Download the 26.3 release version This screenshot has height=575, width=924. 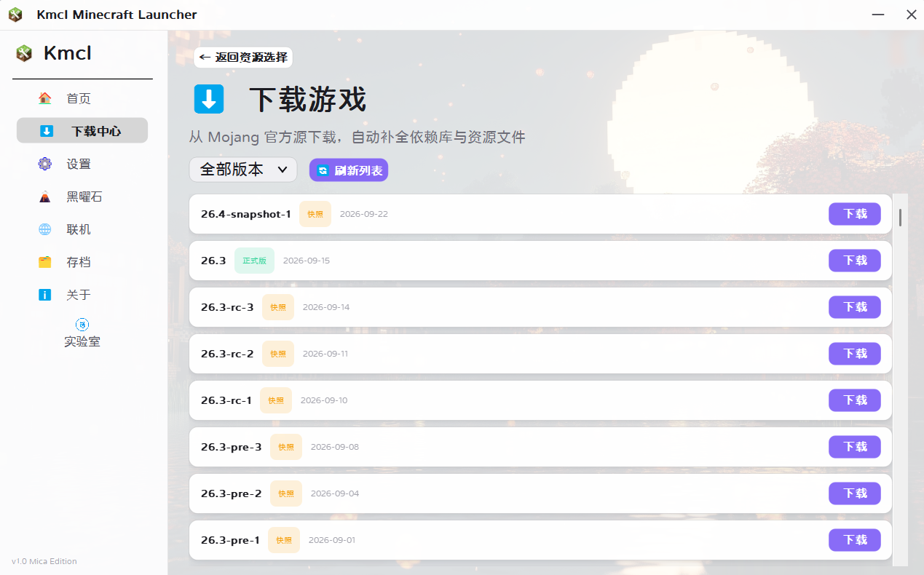855,261
